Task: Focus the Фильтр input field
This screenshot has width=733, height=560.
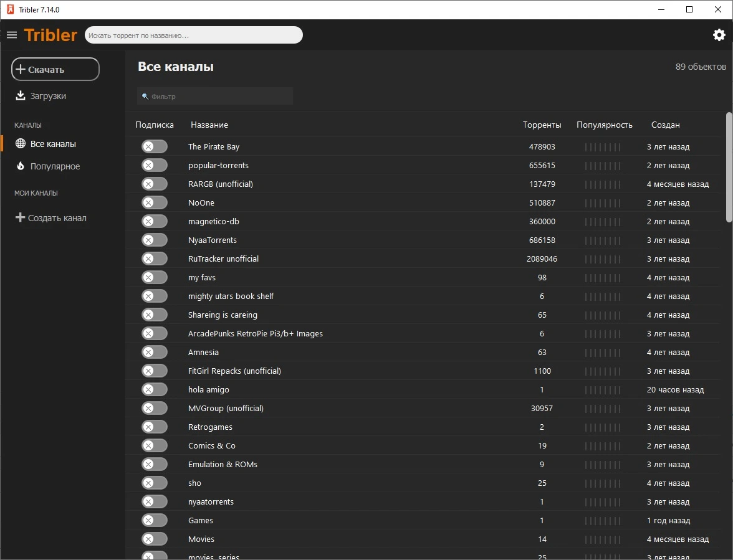Action: 215,96
